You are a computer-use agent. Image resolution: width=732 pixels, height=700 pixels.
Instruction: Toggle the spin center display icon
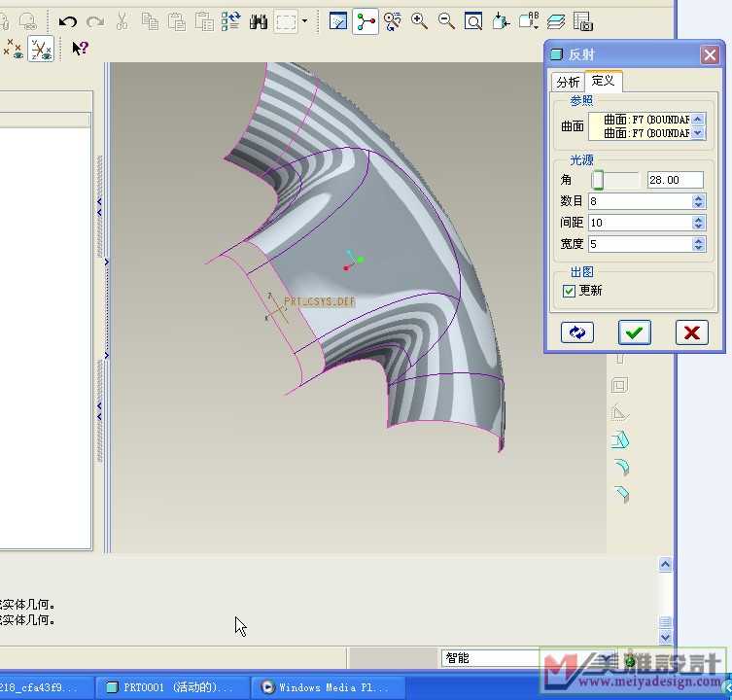coord(366,21)
